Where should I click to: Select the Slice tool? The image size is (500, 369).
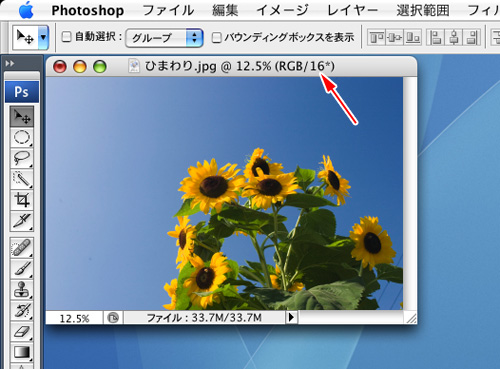(x=22, y=220)
